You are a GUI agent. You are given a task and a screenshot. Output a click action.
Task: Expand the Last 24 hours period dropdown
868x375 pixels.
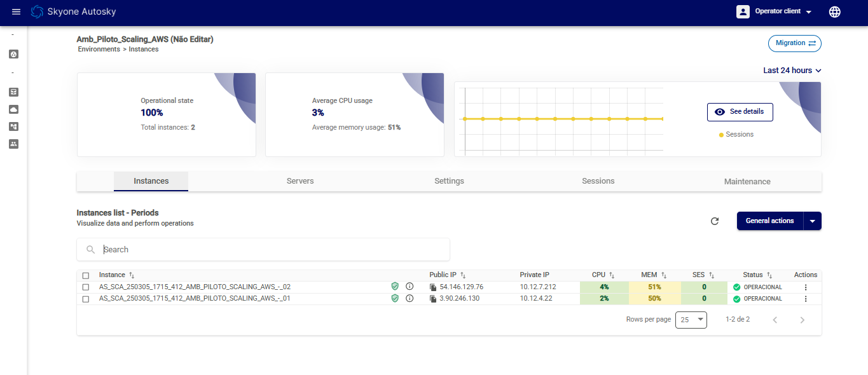[792, 71]
